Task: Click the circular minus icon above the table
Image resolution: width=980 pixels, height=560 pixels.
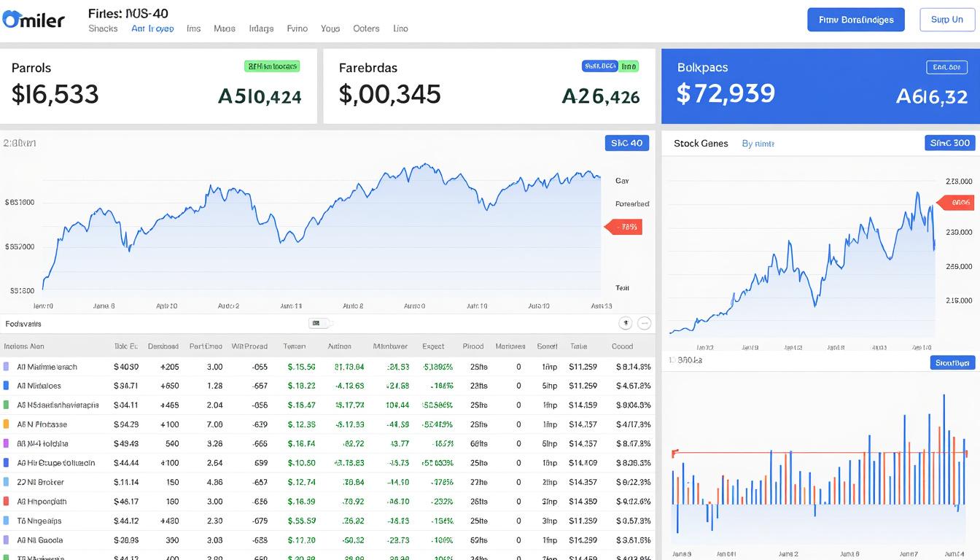Action: 644,323
